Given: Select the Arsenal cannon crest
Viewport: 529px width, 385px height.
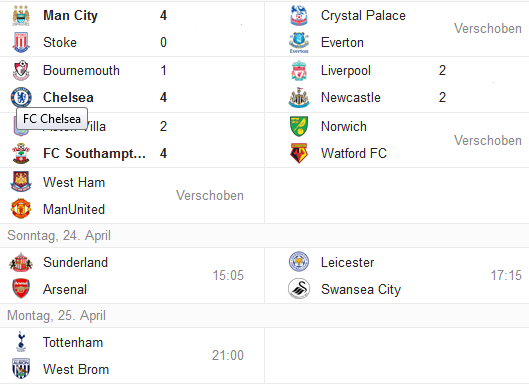Looking at the screenshot, I should 21,288.
